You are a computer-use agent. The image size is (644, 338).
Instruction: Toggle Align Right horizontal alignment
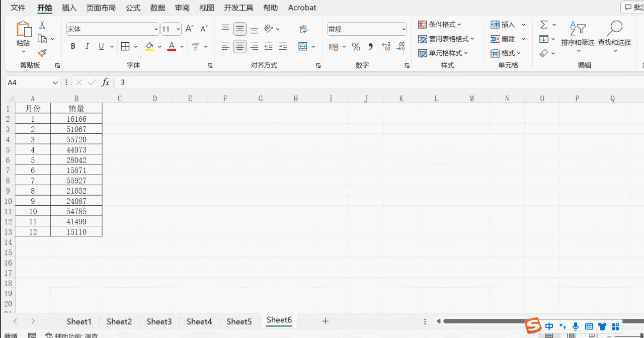tap(254, 46)
